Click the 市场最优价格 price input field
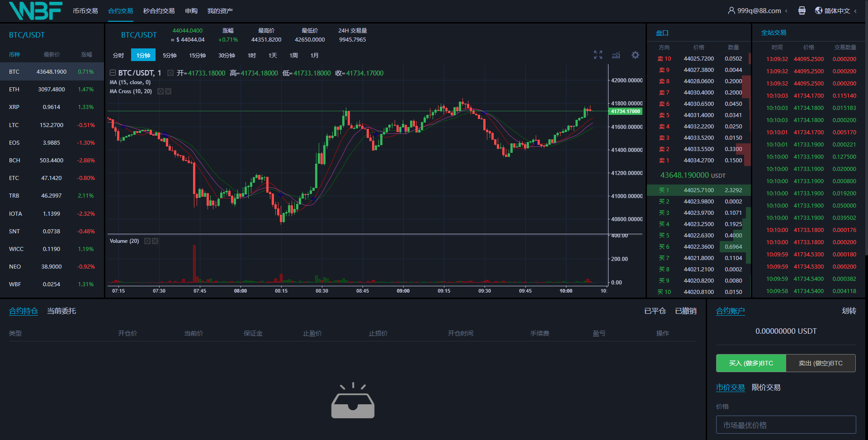The width and height of the screenshot is (868, 440). tap(786, 425)
